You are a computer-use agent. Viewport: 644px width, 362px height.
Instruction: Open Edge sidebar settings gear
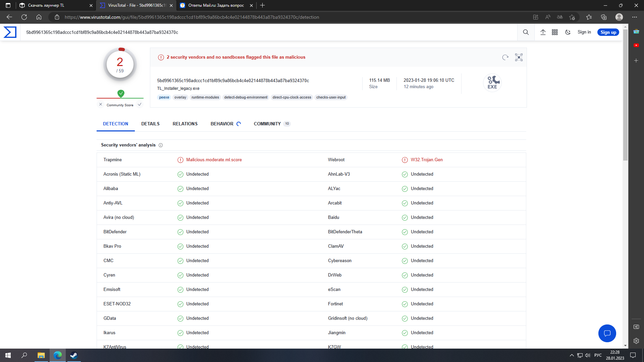pyautogui.click(x=636, y=341)
